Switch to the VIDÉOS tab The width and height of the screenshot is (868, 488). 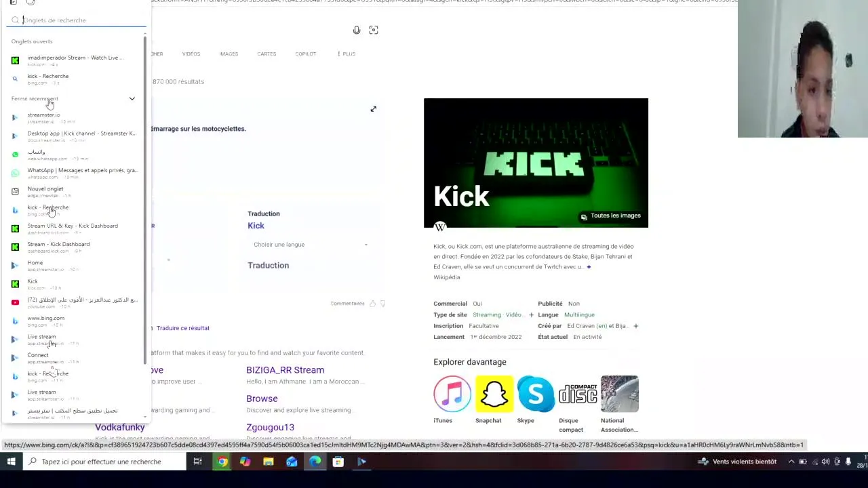[x=191, y=54]
